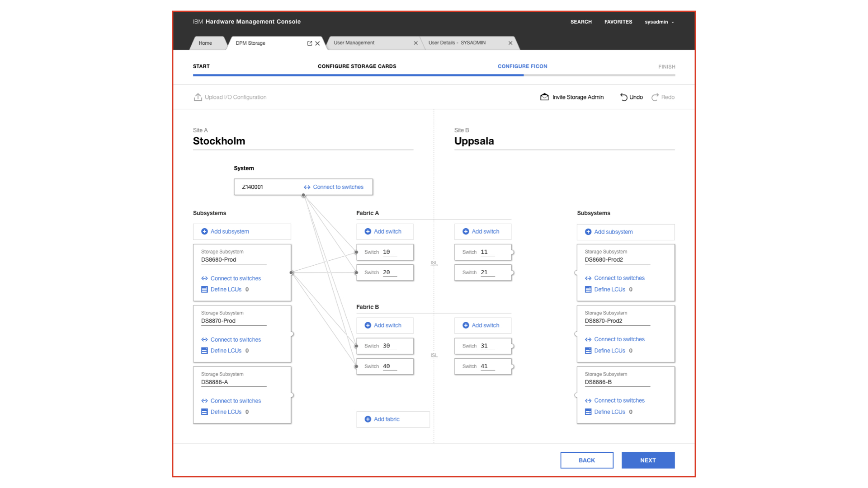
Task: Open SEARCH in the top bar
Action: (x=581, y=22)
